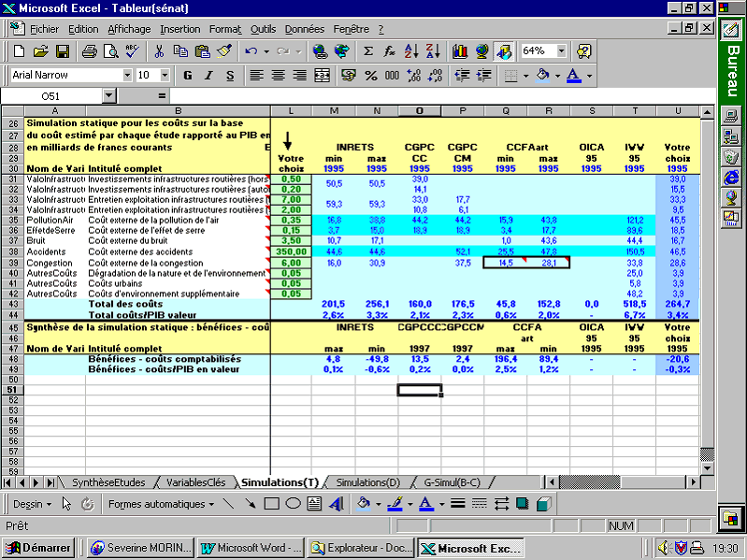Switch to the VariablesClés sheet tab
Screen dimensions: 747x560
click(x=195, y=482)
